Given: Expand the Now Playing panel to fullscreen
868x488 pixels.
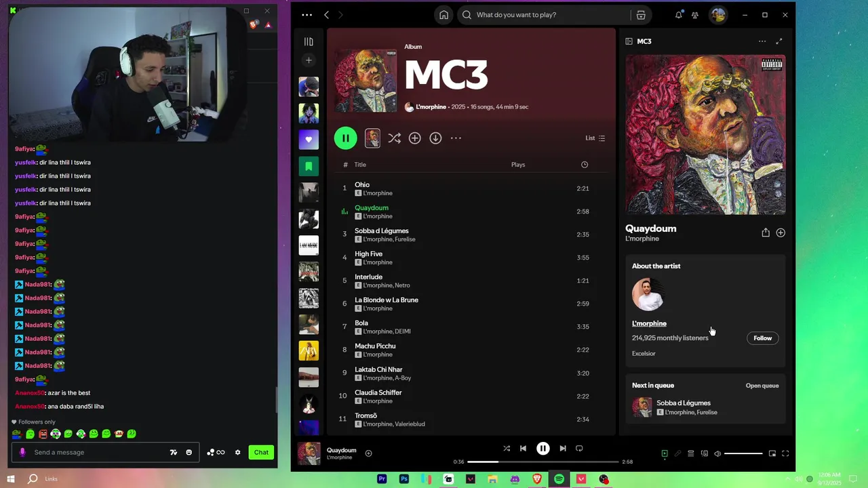Looking at the screenshot, I should (779, 41).
